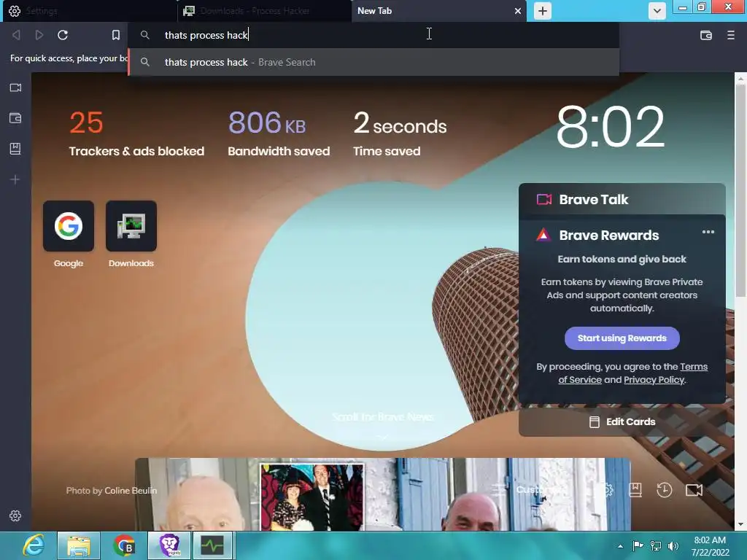
Task: Open Brave Nightly from the taskbar
Action: tap(169, 545)
